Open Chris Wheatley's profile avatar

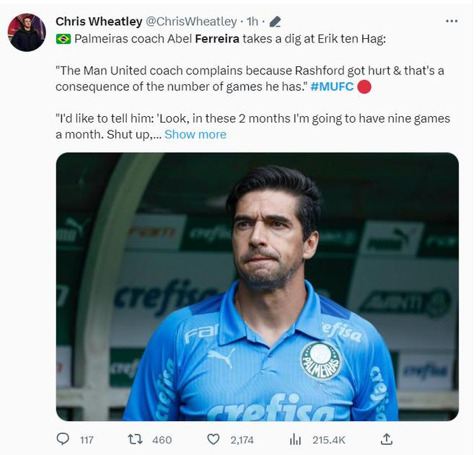(27, 32)
